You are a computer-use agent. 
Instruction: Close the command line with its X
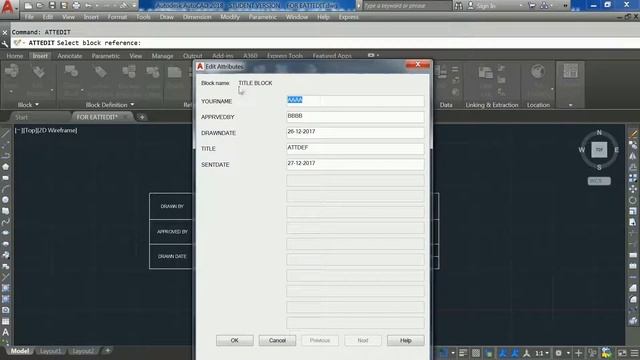(4, 32)
